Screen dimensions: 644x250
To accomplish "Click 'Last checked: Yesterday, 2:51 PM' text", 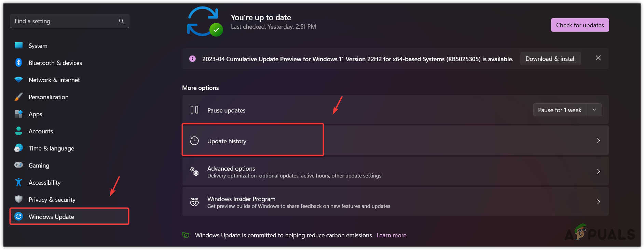I will (x=273, y=27).
